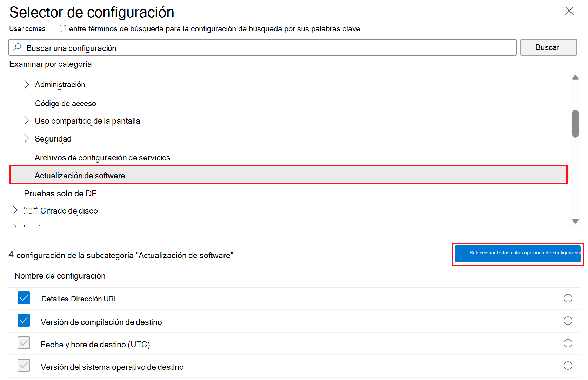Select the Administración tree item label
The image size is (588, 380).
click(x=60, y=85)
